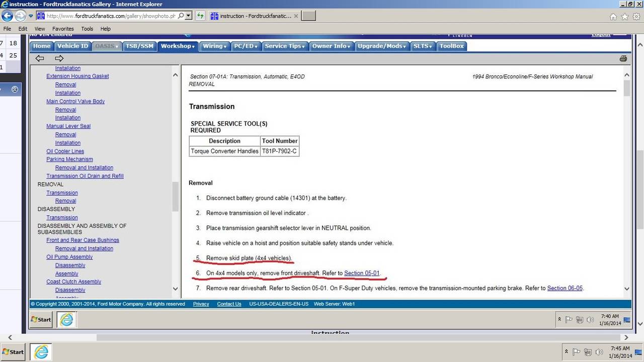Switch to the Home tab
The width and height of the screenshot is (644, 362).
tap(42, 46)
